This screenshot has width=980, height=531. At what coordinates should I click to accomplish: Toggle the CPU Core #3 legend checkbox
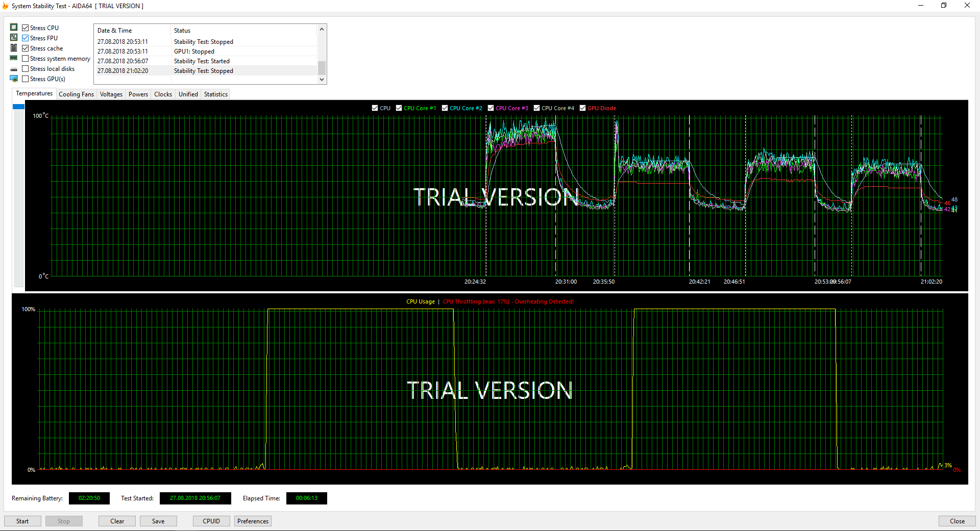point(491,108)
